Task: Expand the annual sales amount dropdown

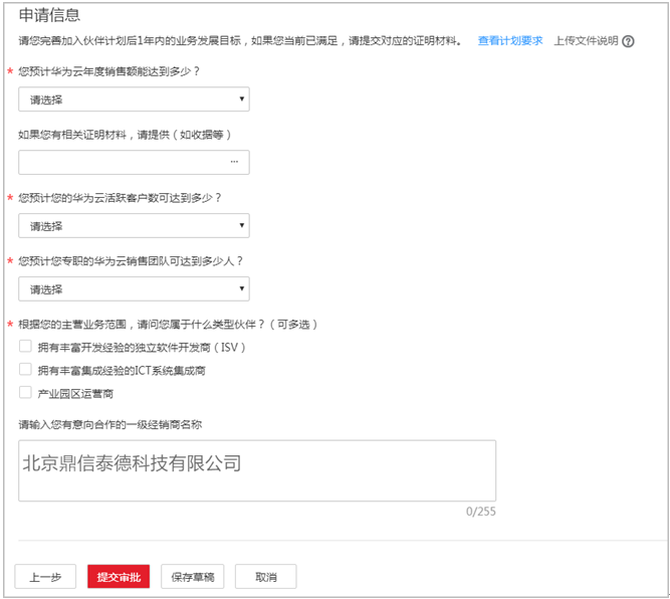Action: [134, 100]
